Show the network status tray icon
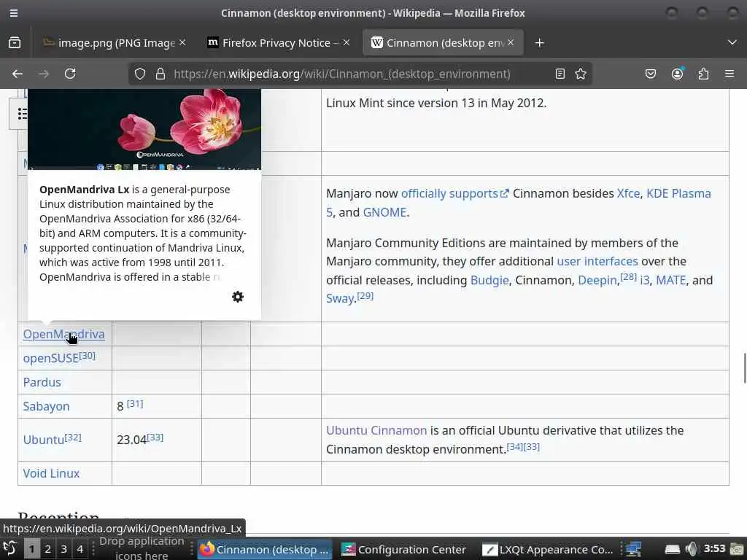The width and height of the screenshot is (747, 560). click(634, 549)
